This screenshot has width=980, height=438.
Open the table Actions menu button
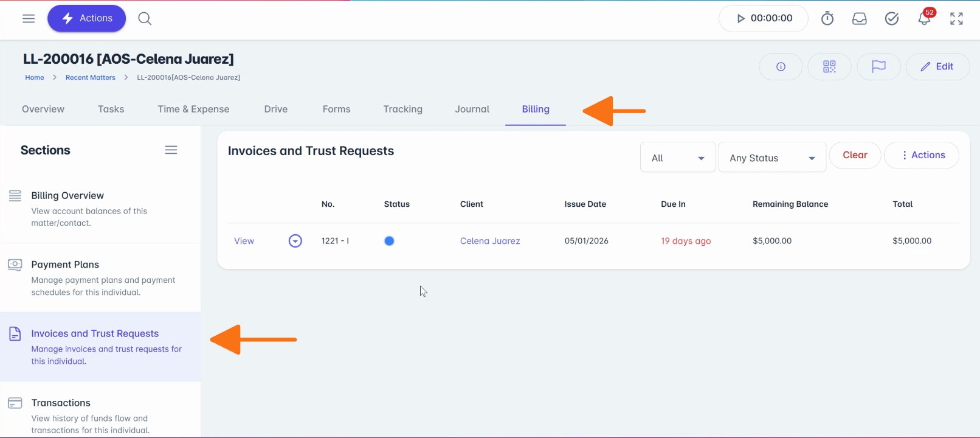click(922, 155)
